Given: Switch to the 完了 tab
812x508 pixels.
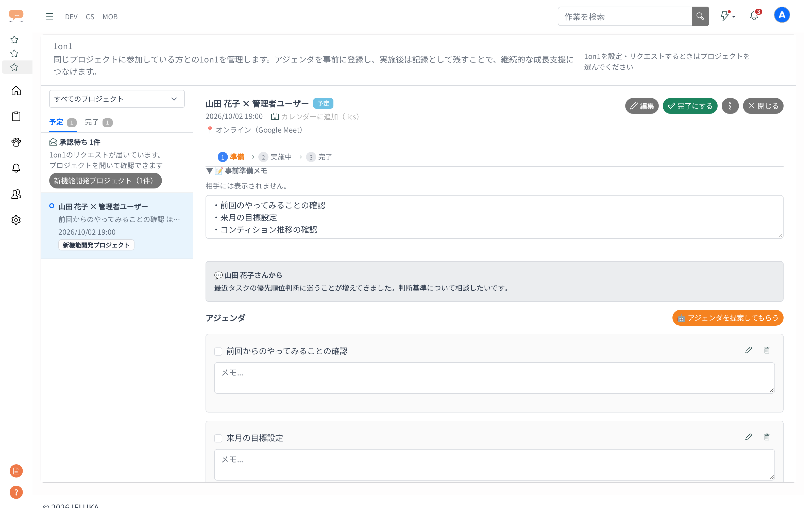Looking at the screenshot, I should coord(98,122).
